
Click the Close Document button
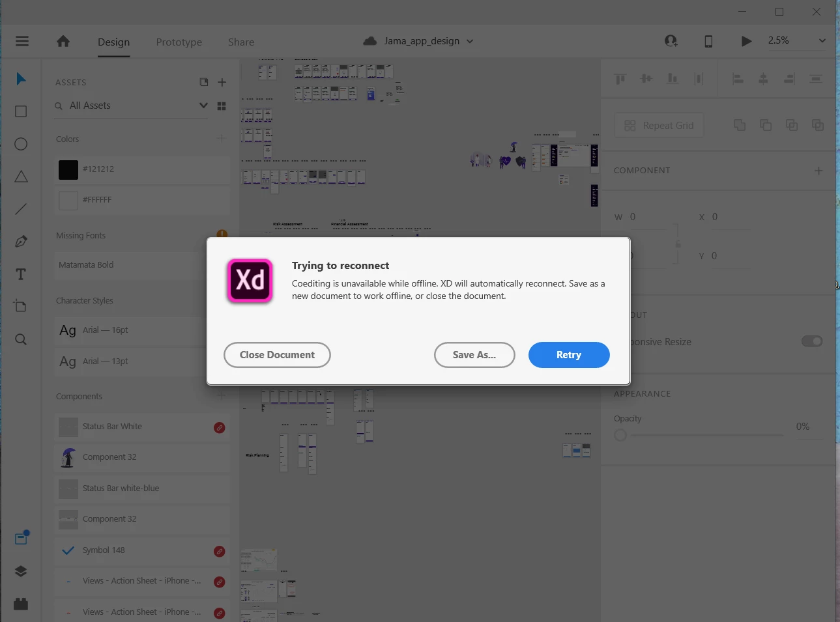click(277, 355)
